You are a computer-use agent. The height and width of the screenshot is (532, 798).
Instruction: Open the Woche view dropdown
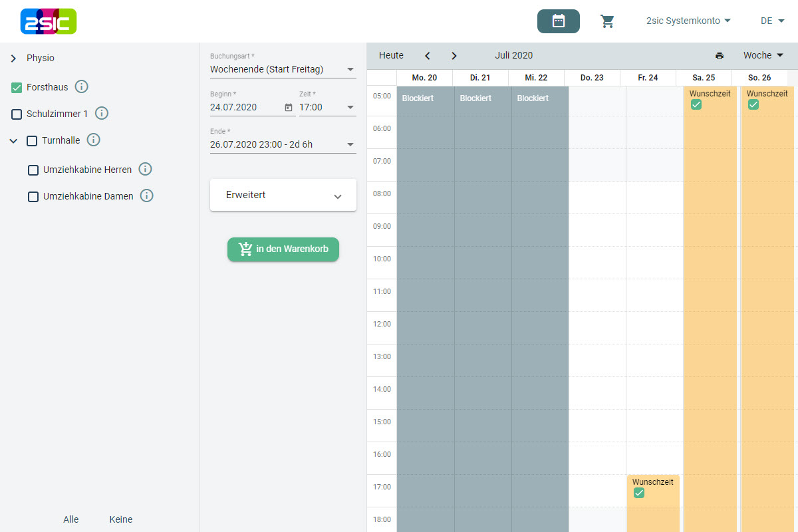pyautogui.click(x=763, y=55)
